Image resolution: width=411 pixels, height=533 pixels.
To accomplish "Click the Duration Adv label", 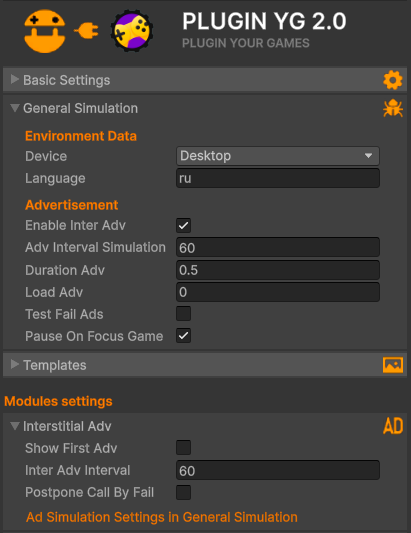I will coord(65,270).
